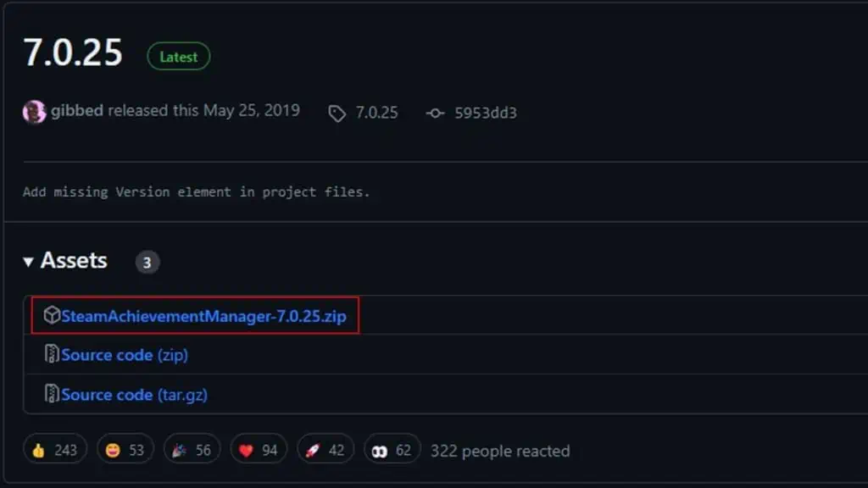
Task: Click the green Latest badge
Action: [178, 57]
